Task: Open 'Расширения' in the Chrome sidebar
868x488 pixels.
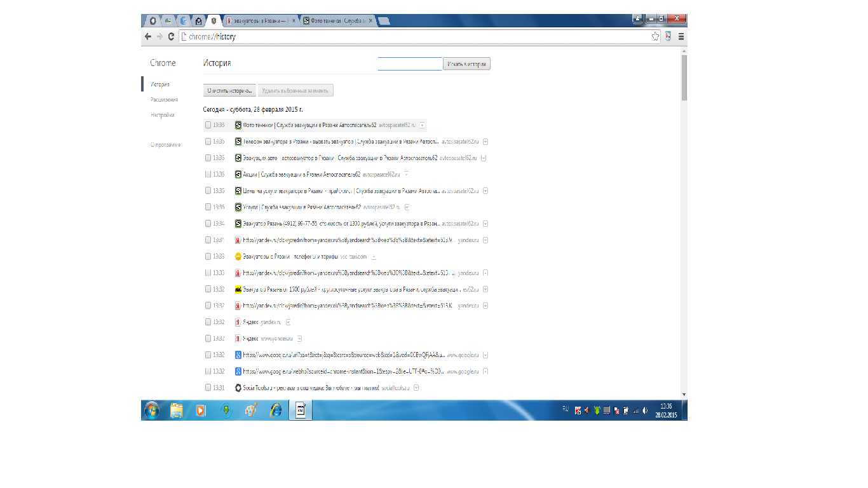Action: pos(165,100)
